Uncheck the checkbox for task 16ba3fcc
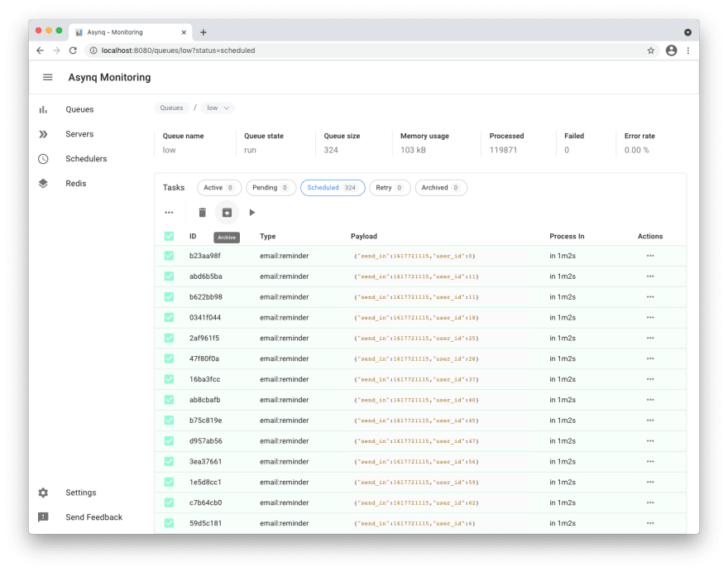 (x=169, y=379)
